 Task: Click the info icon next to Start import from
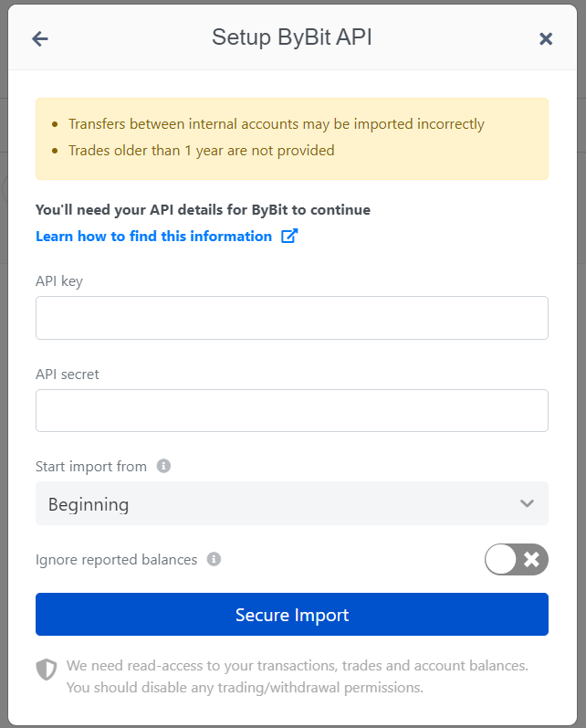point(164,466)
